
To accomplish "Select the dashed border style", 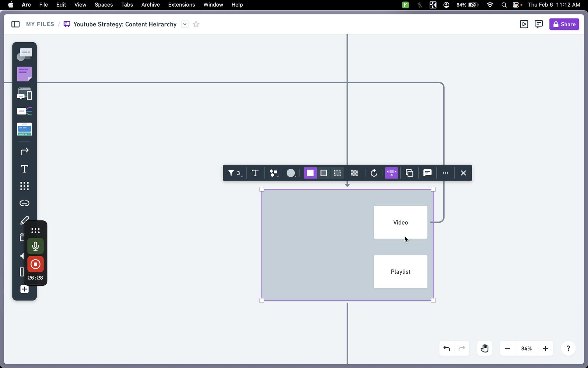I will (x=337, y=173).
